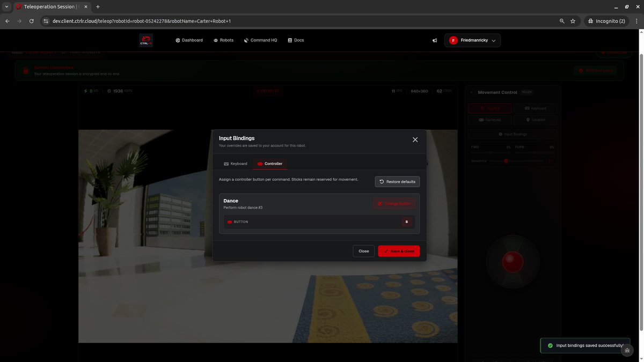644x362 pixels.
Task: Select Location mode in Movement Control
Action: pyautogui.click(x=535, y=120)
